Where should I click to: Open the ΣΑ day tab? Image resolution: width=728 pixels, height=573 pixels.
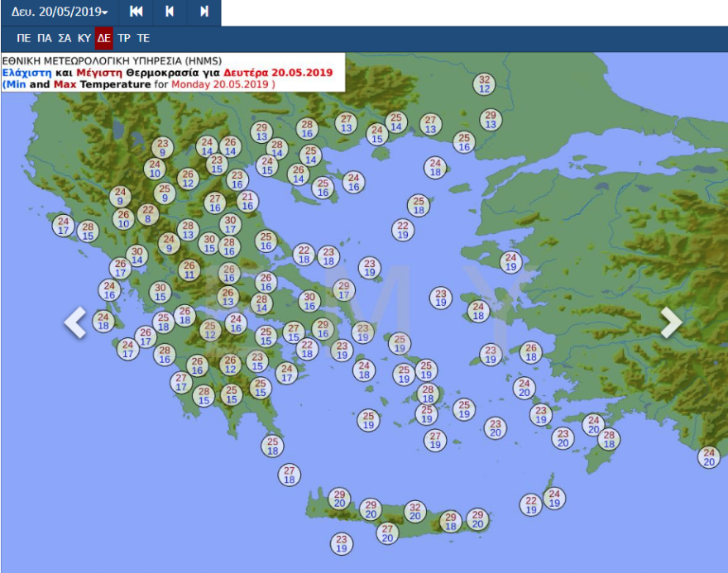coord(65,38)
